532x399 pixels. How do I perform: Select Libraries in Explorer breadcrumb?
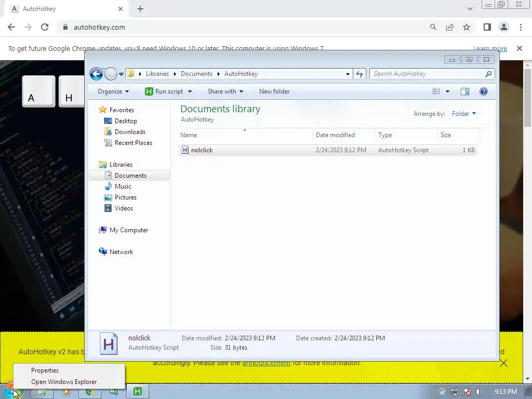[x=157, y=74]
